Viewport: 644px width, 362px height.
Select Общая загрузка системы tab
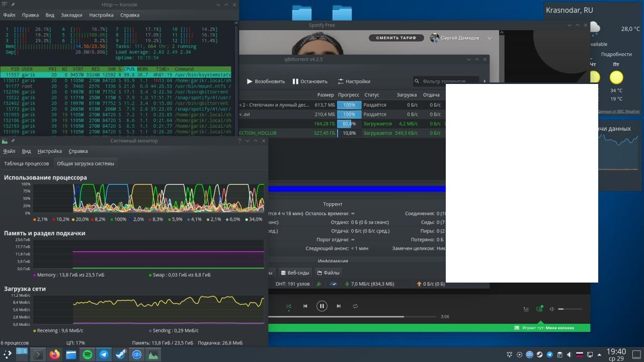[x=86, y=163]
